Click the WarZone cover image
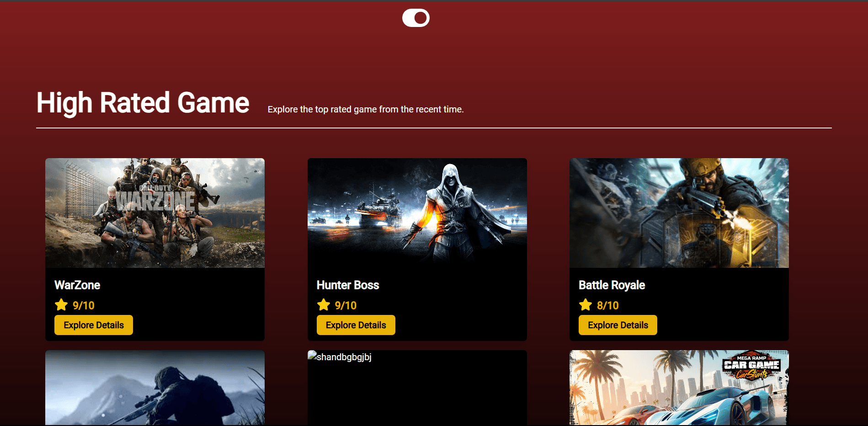Screen dimensions: 868x426 point(155,213)
